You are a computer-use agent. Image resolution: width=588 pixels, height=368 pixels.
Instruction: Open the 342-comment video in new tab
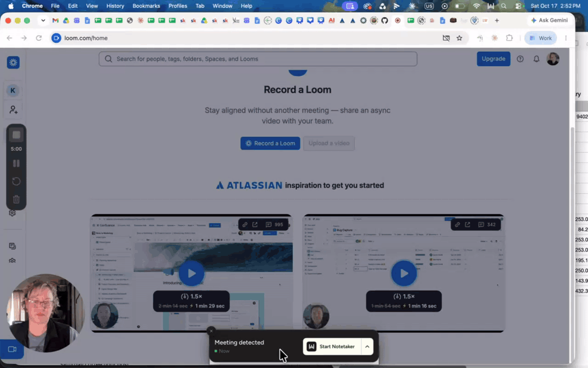[x=467, y=225]
